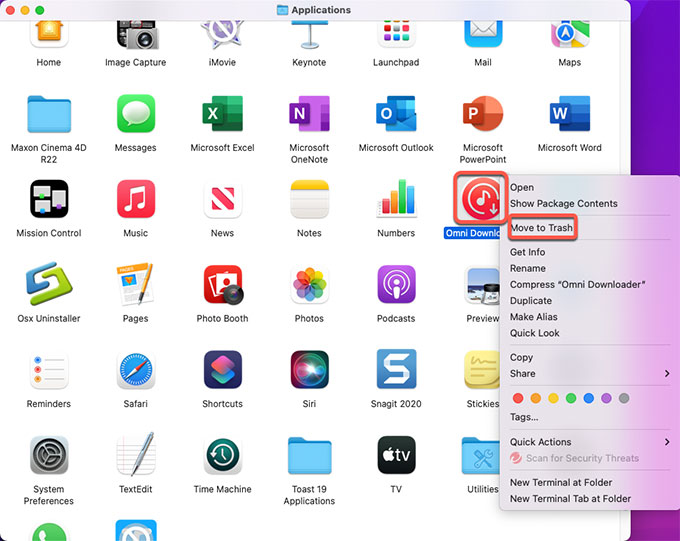Expand the Share submenu arrow
Viewport: 680px width, 541px height.
[667, 374]
